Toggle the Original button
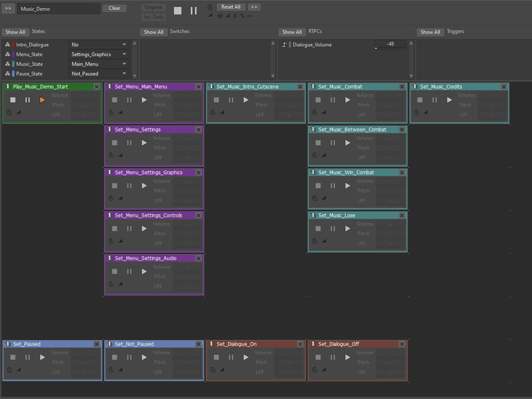Viewport: 532px width, 399px height. [x=153, y=7]
